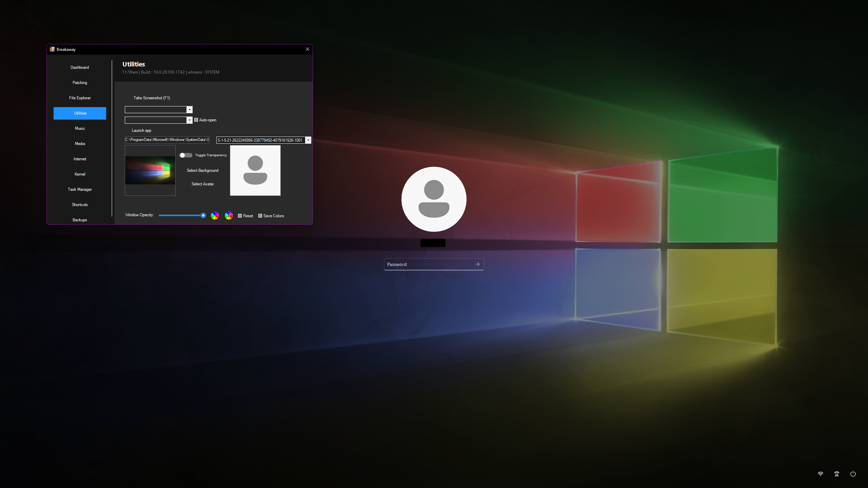Open Task Manager in sidebar
The image size is (868, 488).
(80, 189)
